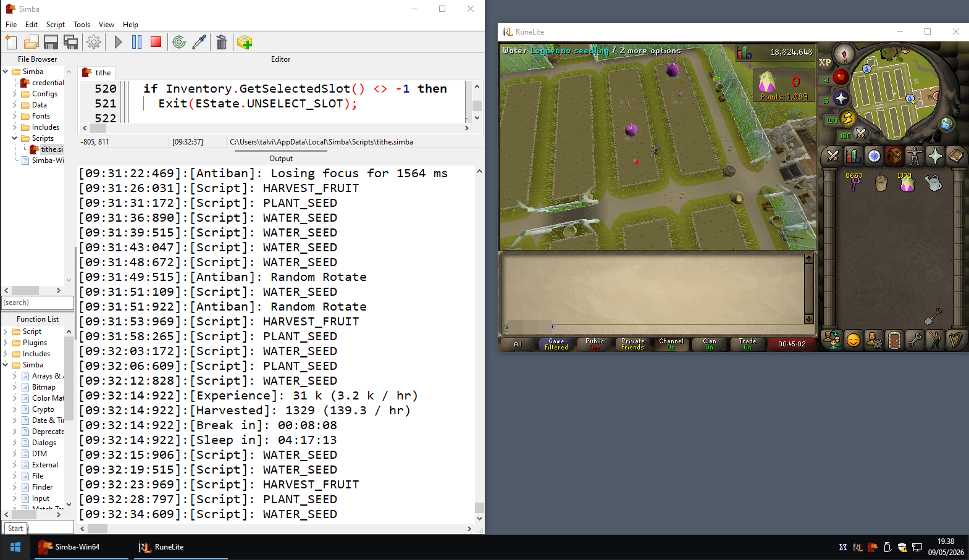Screen dimensions: 969x560
Task: Create a new script in Simba toolbar
Action: [x=11, y=42]
